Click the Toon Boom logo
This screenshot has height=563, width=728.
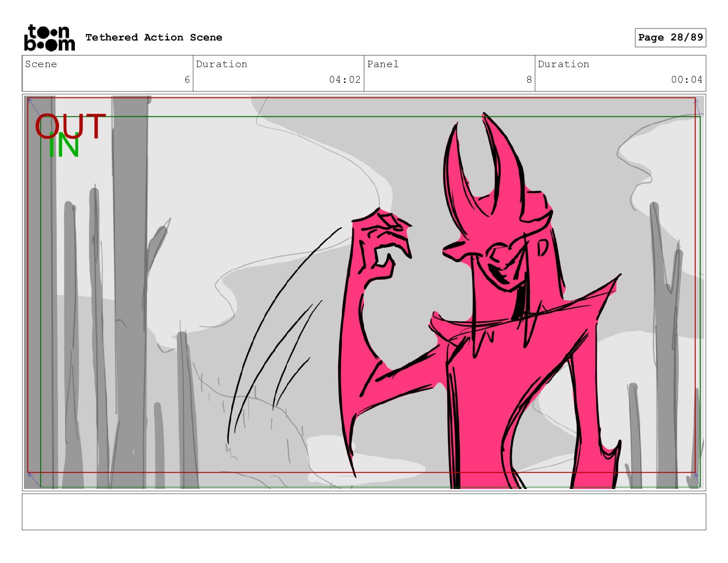point(49,38)
